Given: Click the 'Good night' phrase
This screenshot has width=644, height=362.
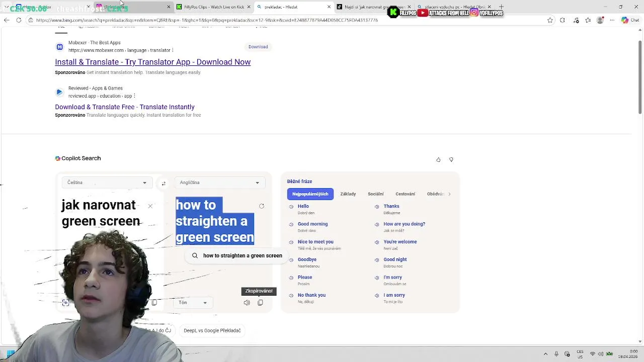Looking at the screenshot, I should pyautogui.click(x=395, y=259).
